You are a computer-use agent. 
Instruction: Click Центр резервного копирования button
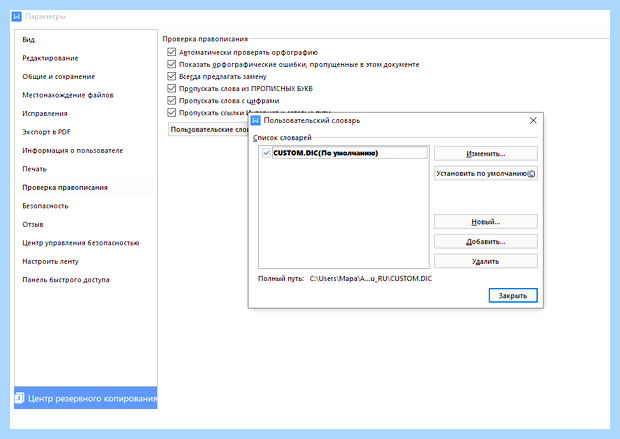coord(85,398)
